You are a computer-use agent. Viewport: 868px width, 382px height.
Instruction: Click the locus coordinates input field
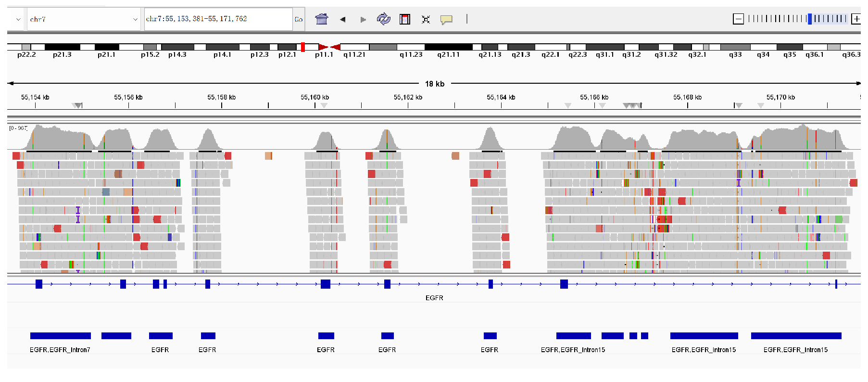218,19
